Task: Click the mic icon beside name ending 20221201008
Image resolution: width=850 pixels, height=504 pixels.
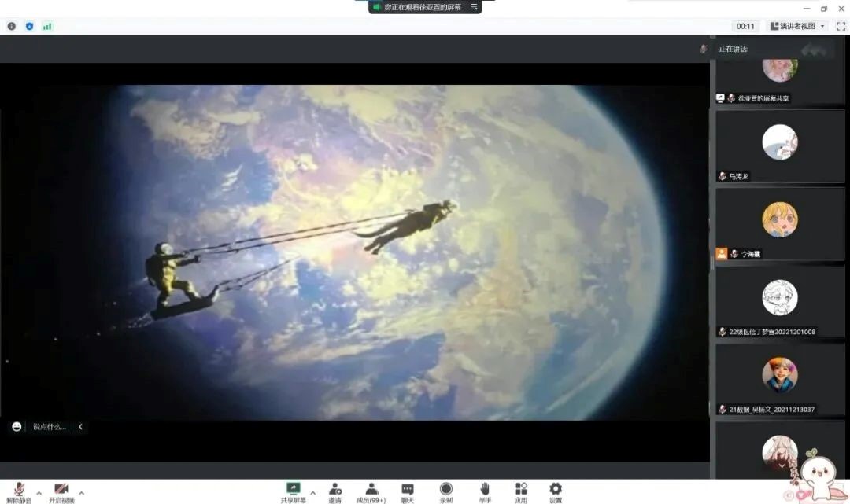Action: click(722, 332)
